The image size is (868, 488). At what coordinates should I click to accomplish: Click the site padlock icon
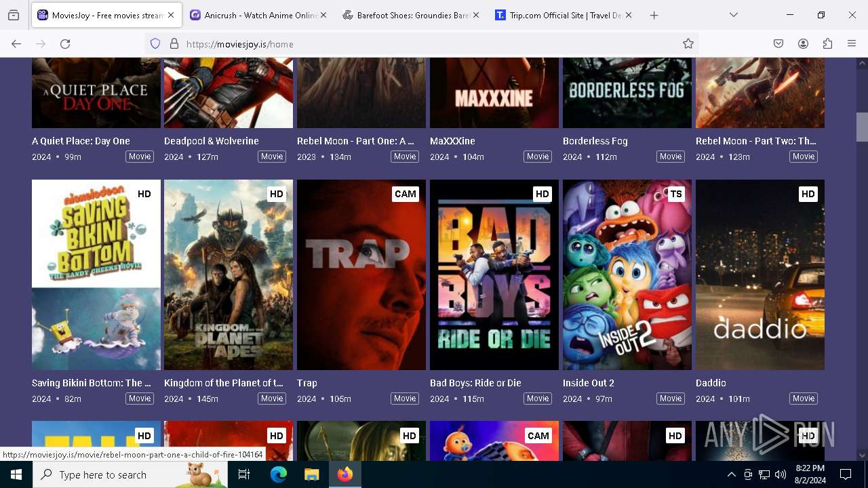[x=174, y=43]
